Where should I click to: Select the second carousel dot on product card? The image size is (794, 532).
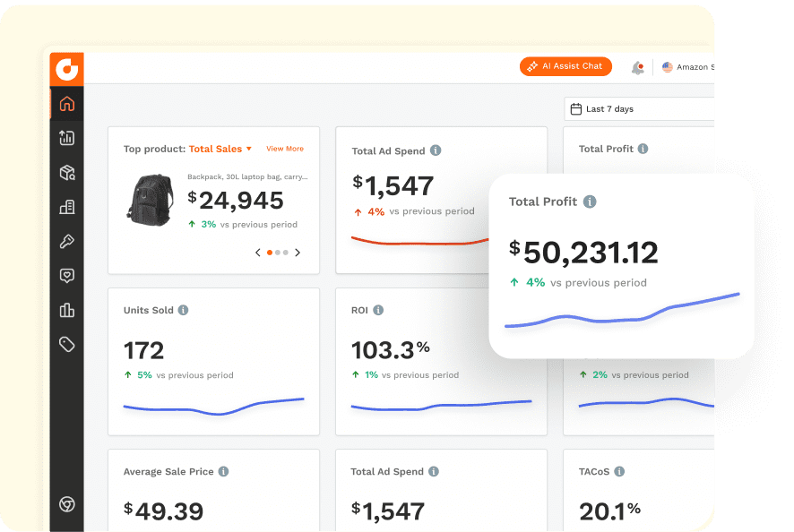(x=277, y=253)
